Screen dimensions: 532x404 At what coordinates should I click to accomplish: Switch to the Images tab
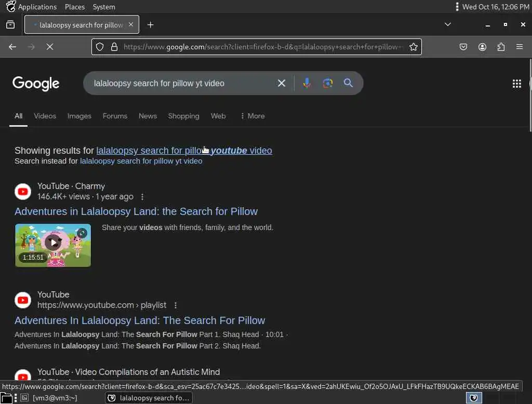(79, 116)
